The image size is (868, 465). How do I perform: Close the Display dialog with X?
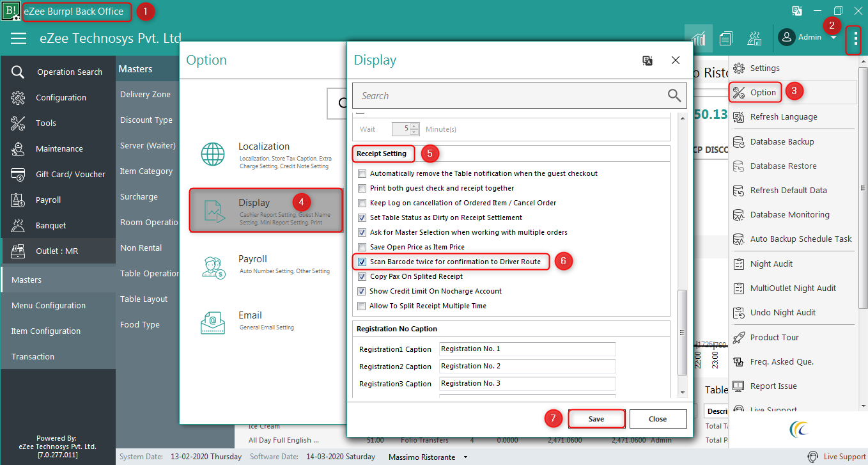click(676, 60)
